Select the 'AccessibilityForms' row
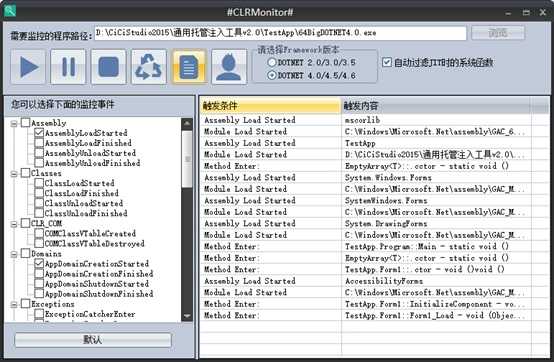 coord(366,281)
